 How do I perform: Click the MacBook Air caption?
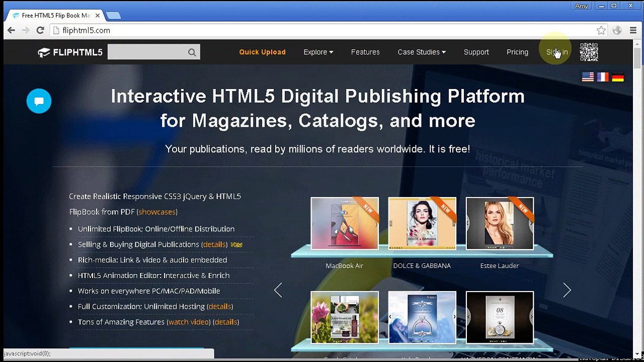point(345,265)
